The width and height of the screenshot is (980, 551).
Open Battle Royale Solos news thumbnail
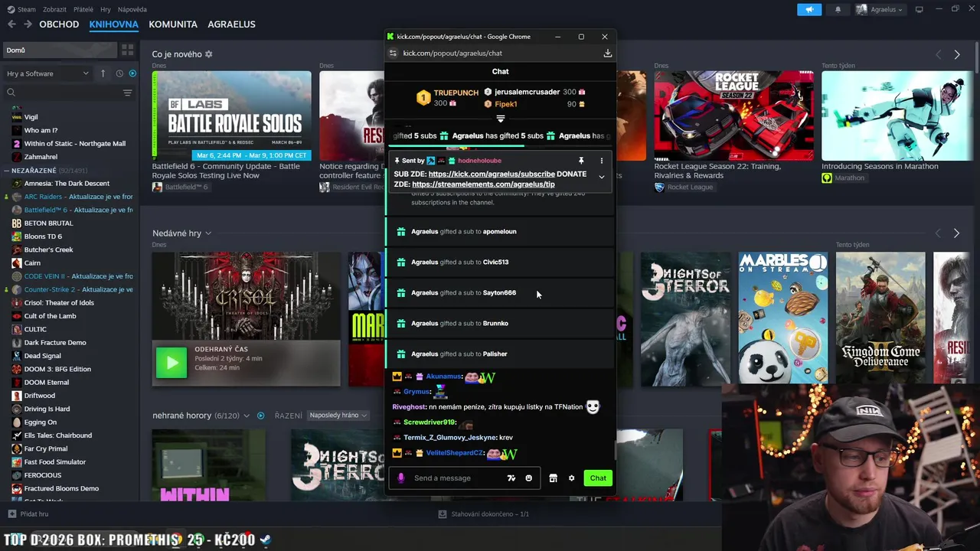(x=231, y=116)
